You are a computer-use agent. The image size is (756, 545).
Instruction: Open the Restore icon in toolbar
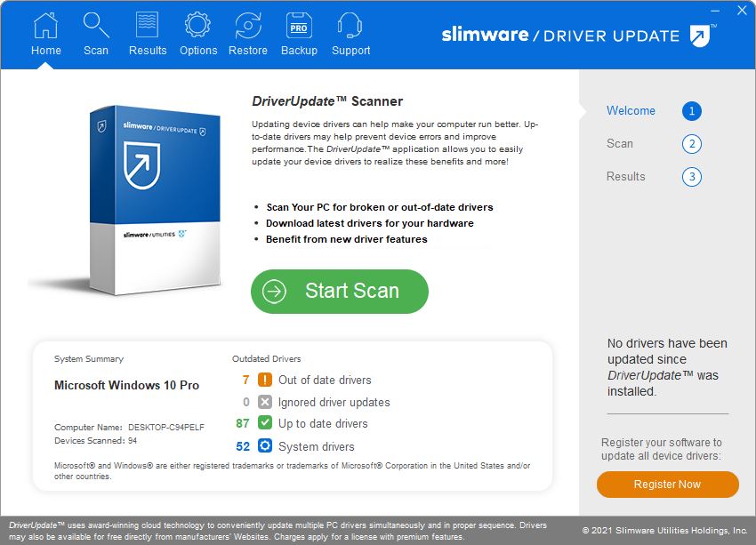[248, 25]
